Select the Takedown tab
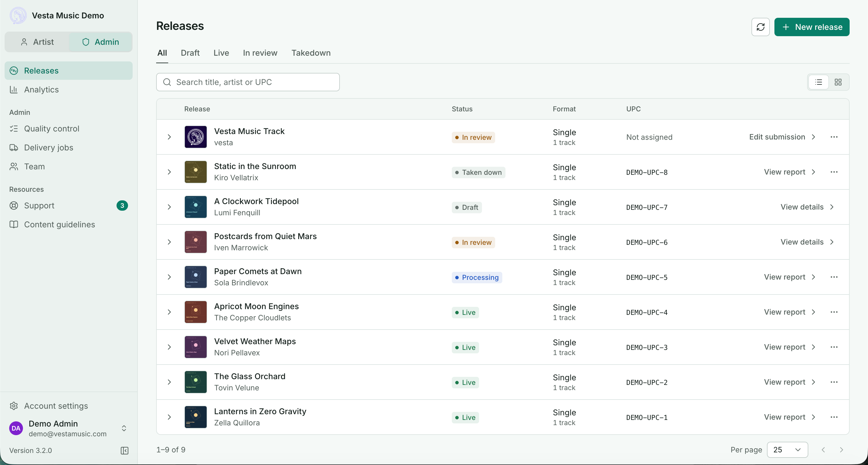This screenshot has width=868, height=465. tap(311, 53)
